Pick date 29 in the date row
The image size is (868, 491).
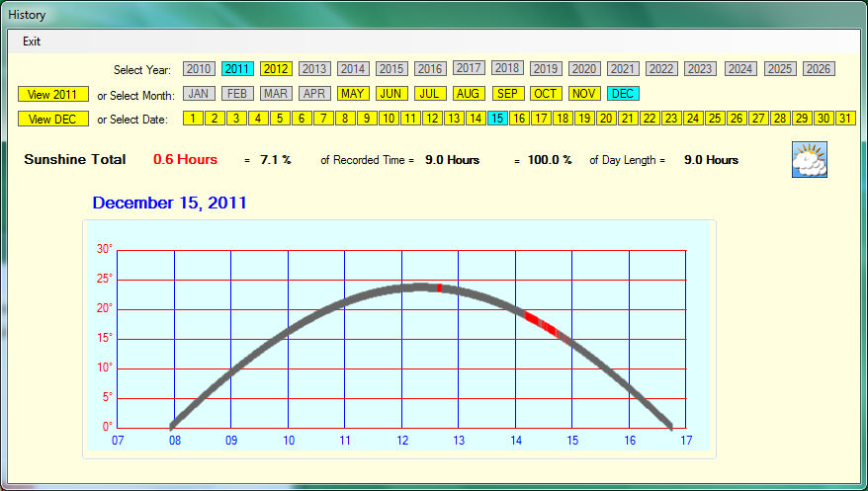point(802,118)
